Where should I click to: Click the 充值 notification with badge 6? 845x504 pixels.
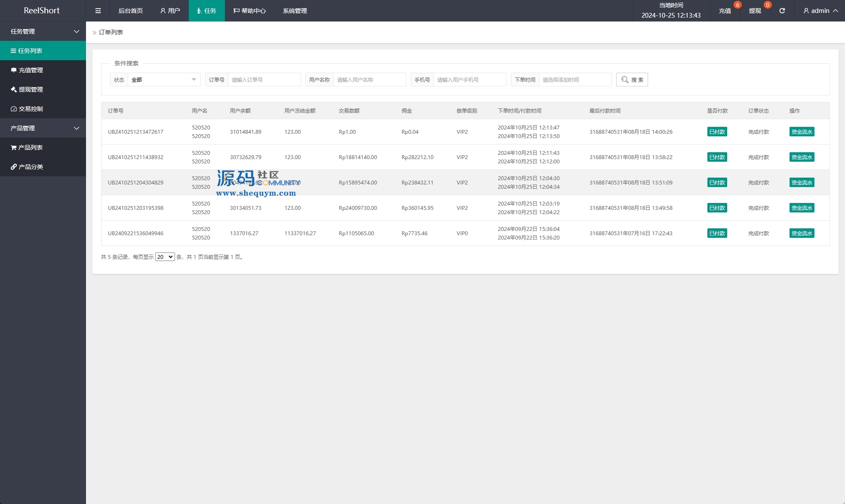pos(725,11)
